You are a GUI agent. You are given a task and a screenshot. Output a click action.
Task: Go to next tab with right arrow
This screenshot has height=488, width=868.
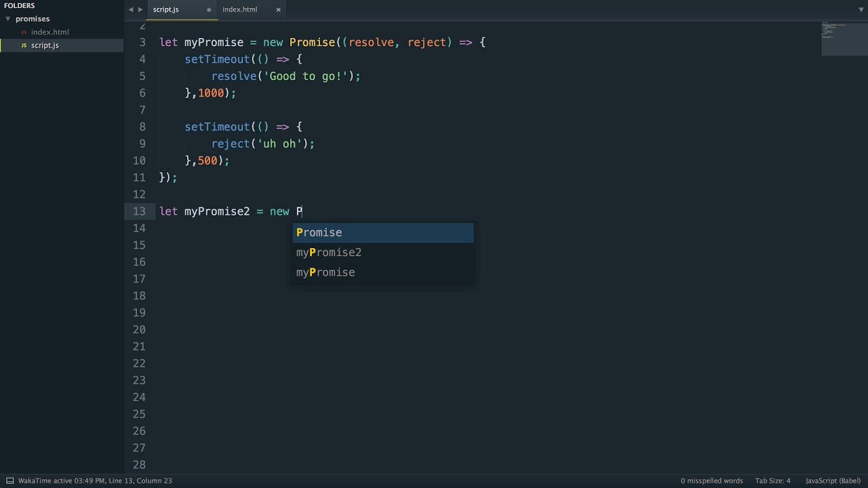click(140, 9)
